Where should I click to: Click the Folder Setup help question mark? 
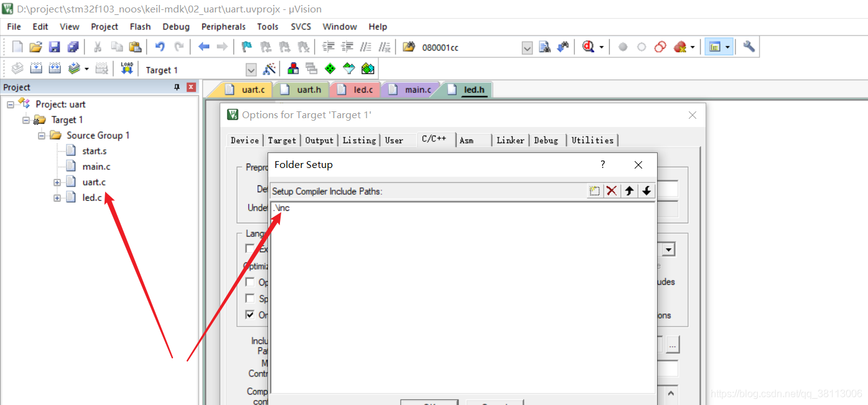pyautogui.click(x=602, y=164)
